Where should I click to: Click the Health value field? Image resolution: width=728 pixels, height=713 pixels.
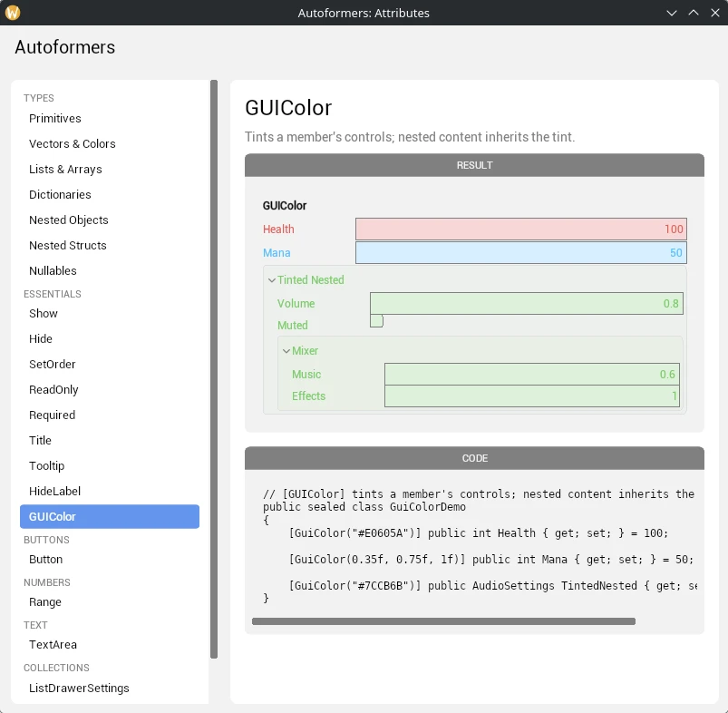(521, 229)
